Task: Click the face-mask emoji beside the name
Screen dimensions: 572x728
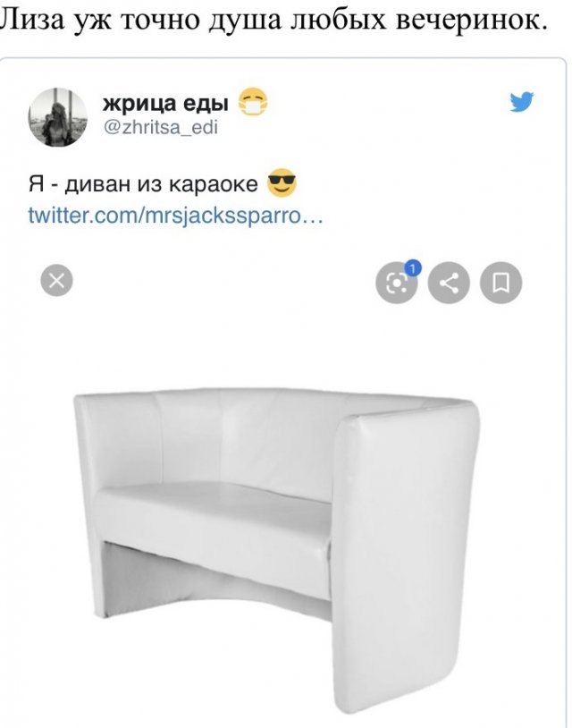Action: click(x=253, y=101)
